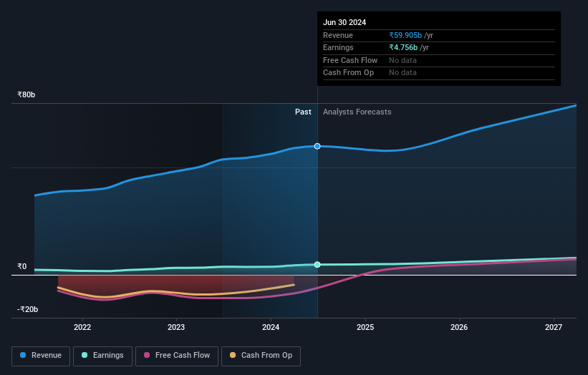Click the ₹80b y-axis label
Viewport: 588px width, 375px height.
(26, 94)
